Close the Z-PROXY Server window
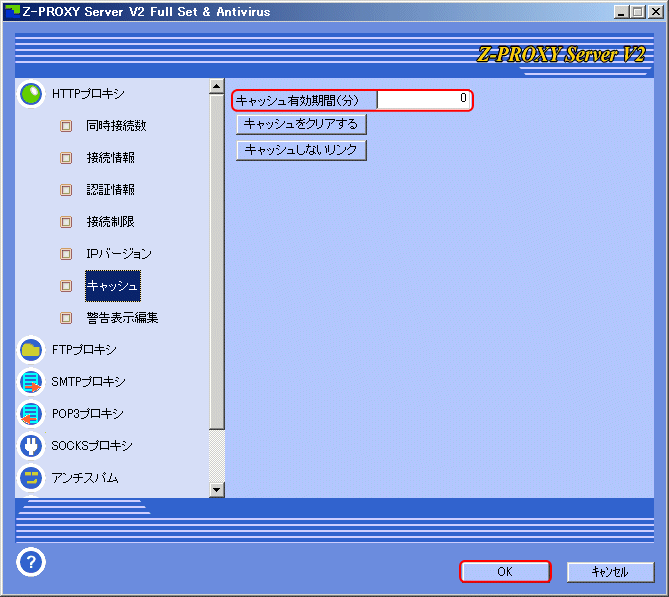Image resolution: width=669 pixels, height=597 pixels. [655, 12]
